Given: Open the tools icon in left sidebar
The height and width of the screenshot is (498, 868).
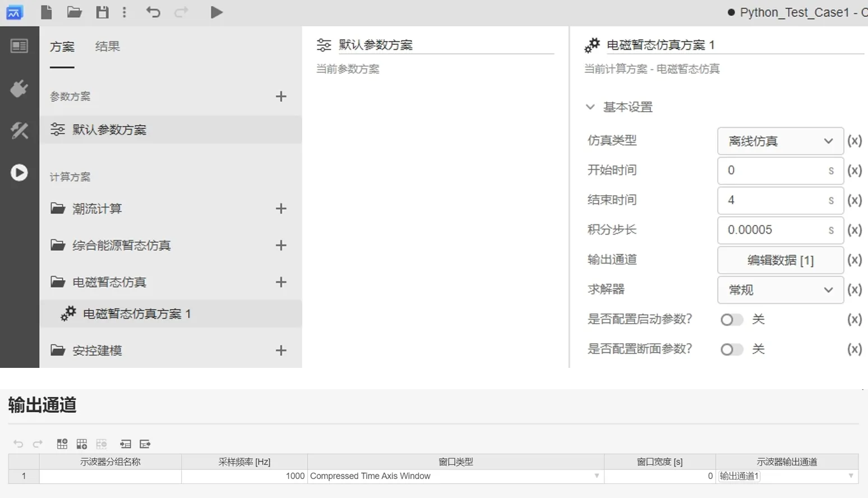Looking at the screenshot, I should click(x=19, y=131).
